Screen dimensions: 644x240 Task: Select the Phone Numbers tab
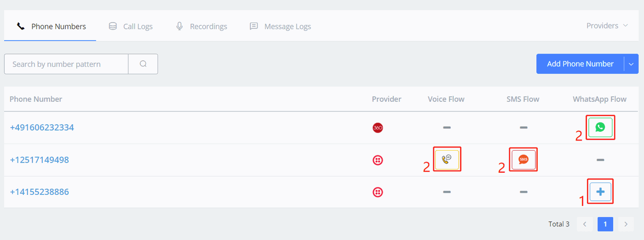point(51,26)
